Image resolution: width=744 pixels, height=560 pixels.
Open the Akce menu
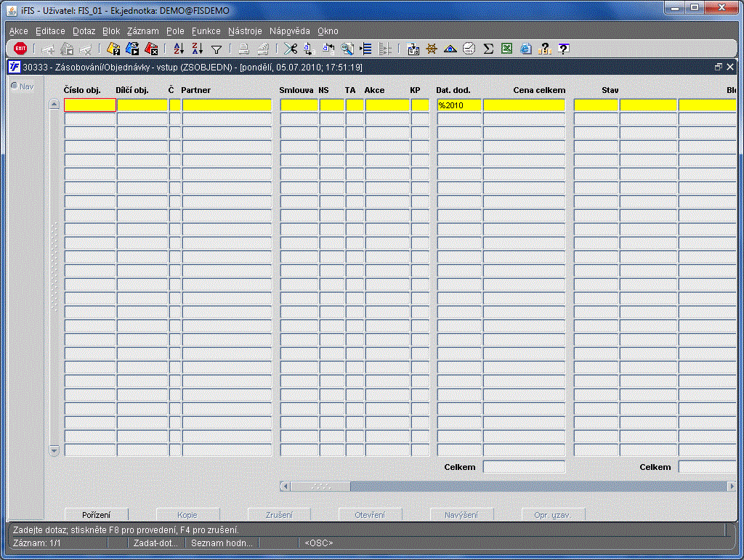point(18,31)
